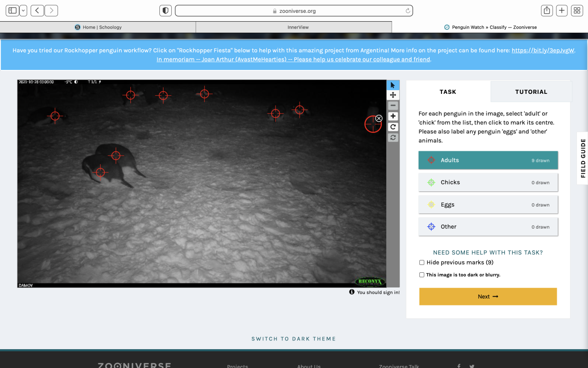Screen dimensions: 588x368
Task: Choose the Chicks marking option
Action: coord(488,182)
